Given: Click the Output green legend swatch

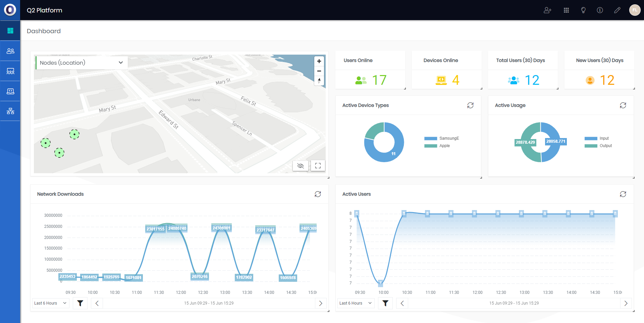Looking at the screenshot, I should point(591,146).
